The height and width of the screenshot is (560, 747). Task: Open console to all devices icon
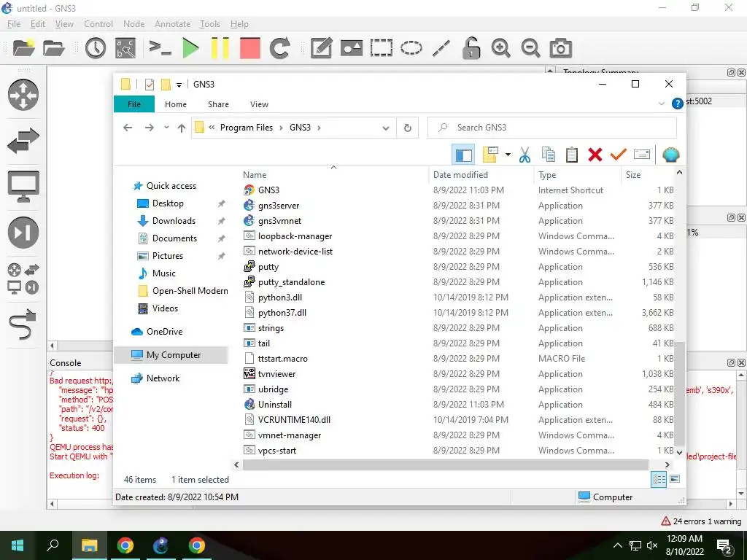(160, 48)
